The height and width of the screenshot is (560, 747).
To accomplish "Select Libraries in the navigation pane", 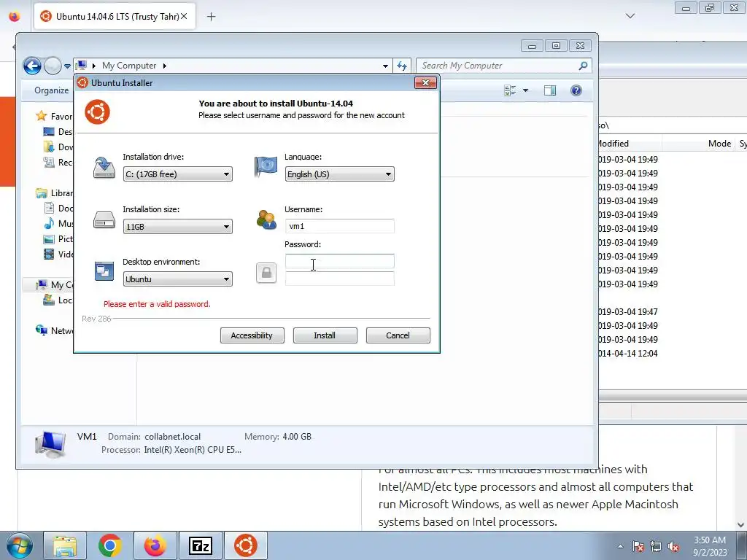I will tap(54, 192).
